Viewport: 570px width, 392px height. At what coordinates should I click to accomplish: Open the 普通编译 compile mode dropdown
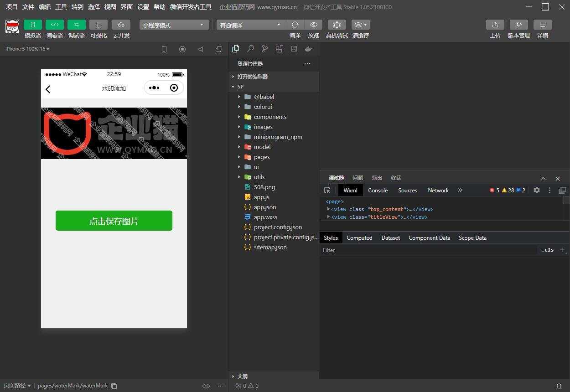click(x=250, y=25)
